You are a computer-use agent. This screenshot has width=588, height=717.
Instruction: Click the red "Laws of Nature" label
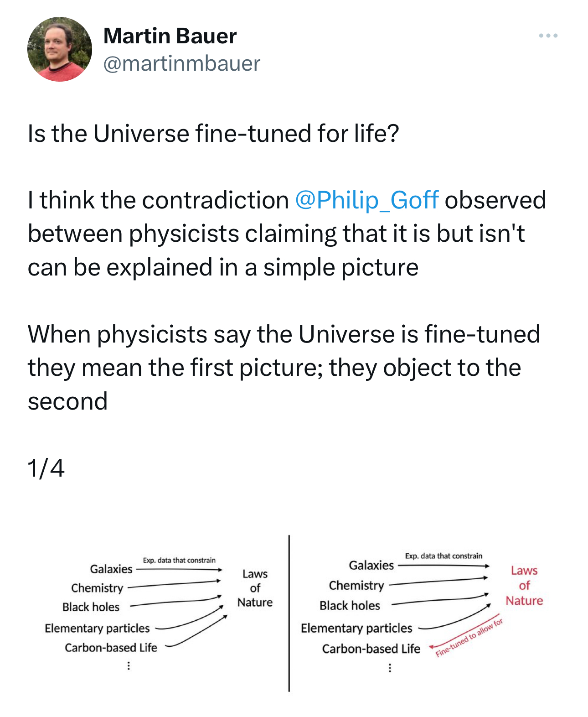[x=524, y=586]
